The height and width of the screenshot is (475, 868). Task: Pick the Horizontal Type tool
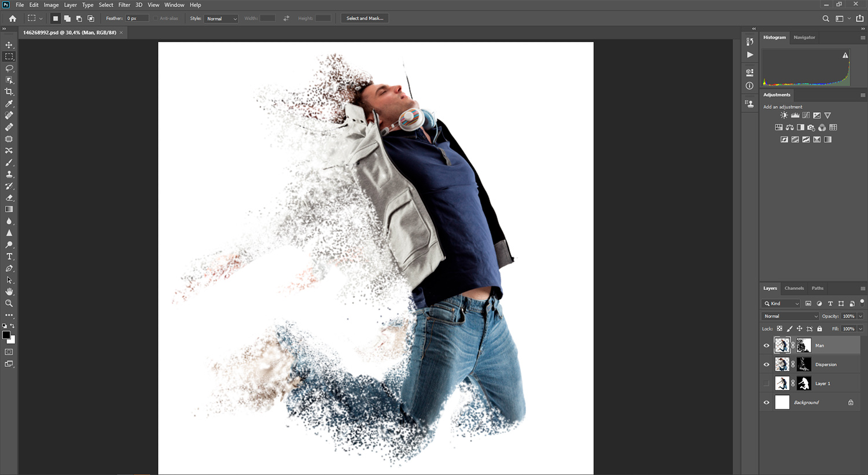tap(9, 256)
